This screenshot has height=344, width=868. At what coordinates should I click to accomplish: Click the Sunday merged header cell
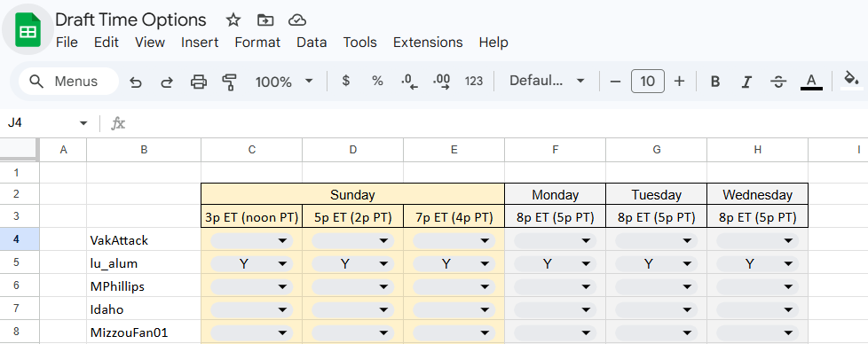pos(352,195)
